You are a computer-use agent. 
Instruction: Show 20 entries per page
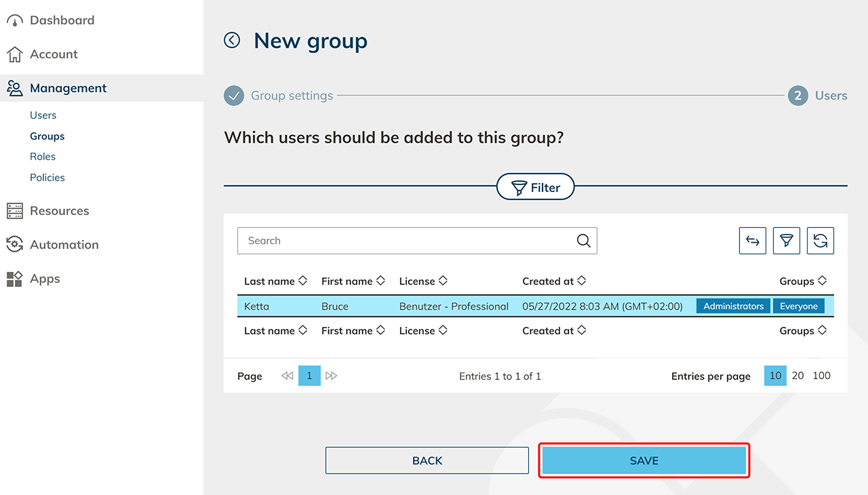(x=798, y=376)
